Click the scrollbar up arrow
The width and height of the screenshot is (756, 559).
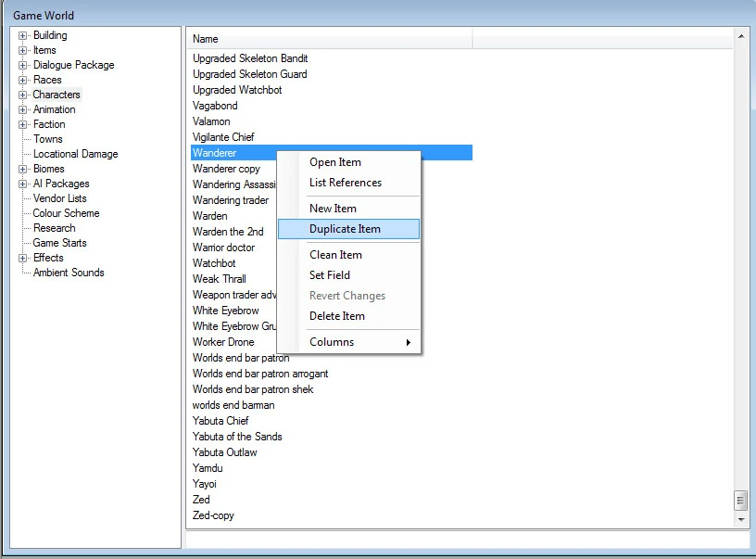(x=741, y=36)
